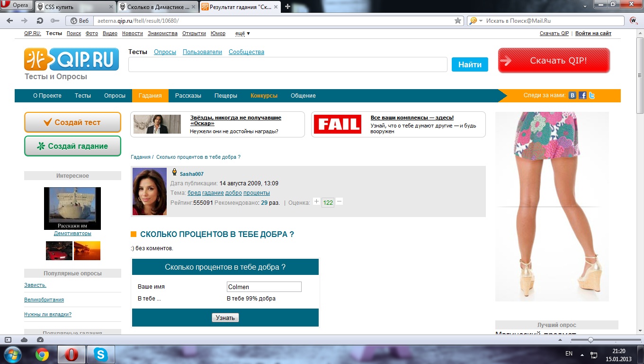Click the QIP.RU logo
The image size is (644, 364).
click(72, 59)
